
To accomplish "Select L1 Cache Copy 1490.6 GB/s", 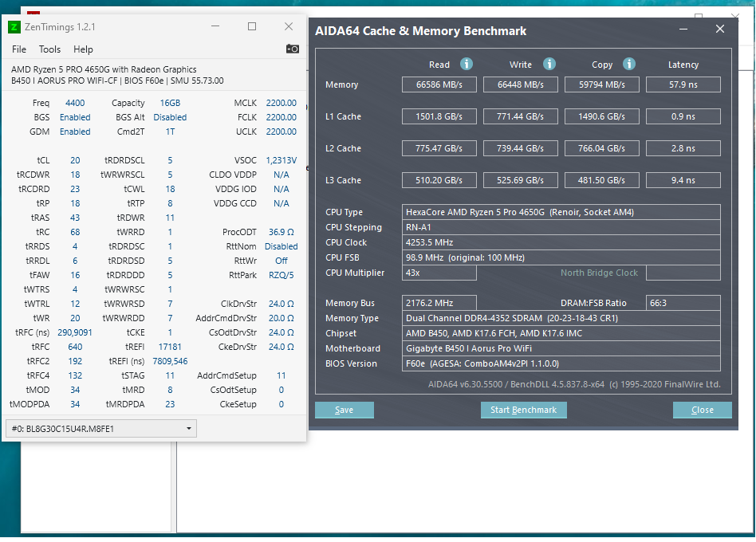I will click(x=602, y=116).
